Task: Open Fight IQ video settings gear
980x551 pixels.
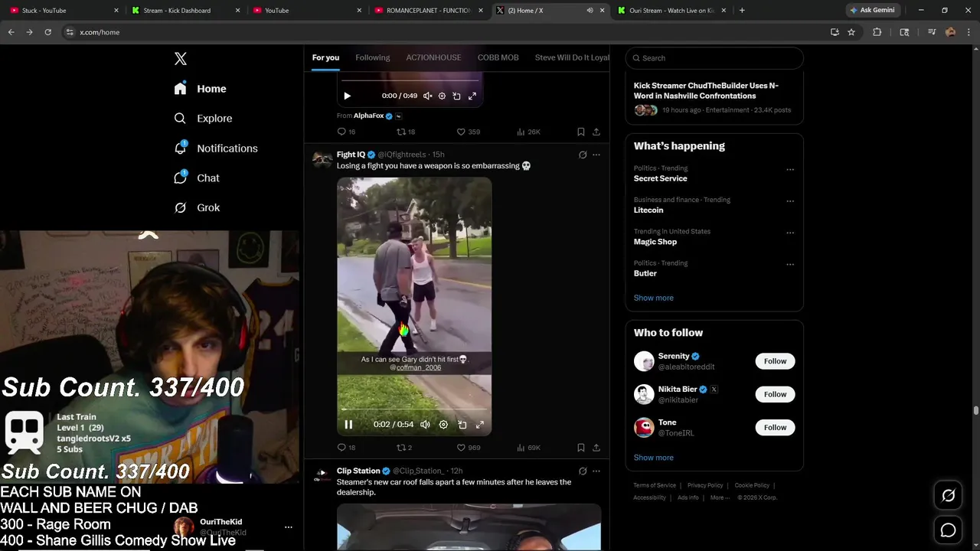Action: tap(443, 425)
